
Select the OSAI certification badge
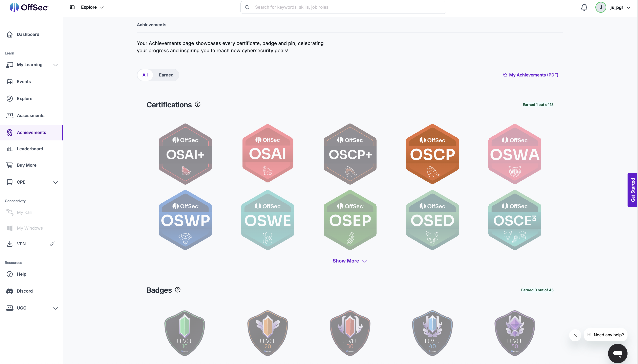268,153
